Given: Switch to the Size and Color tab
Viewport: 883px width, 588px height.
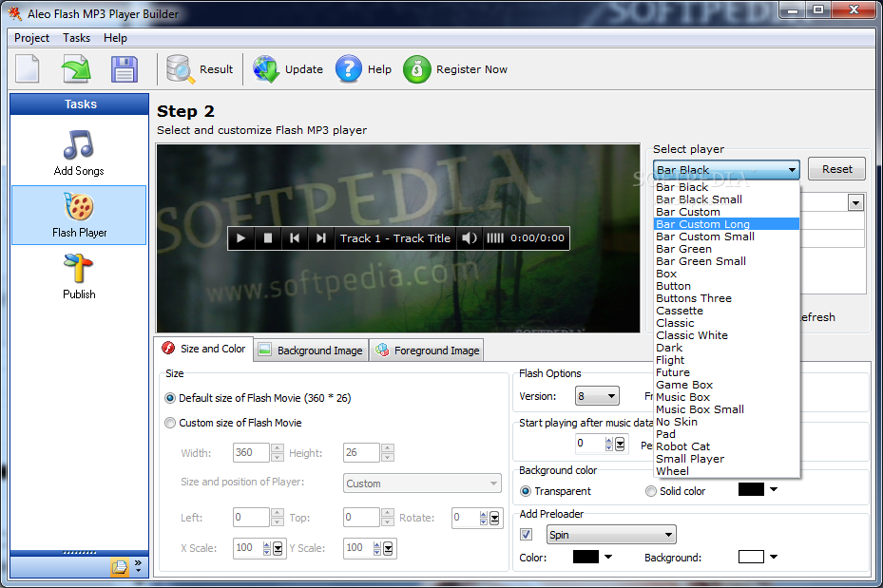Looking at the screenshot, I should coord(203,349).
